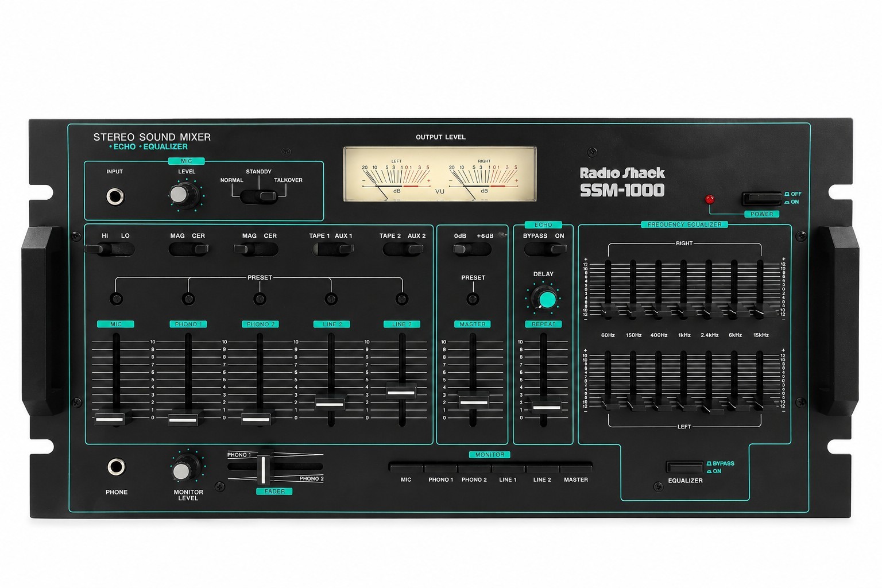The image size is (882, 588).
Task: Click the PHONO 1 preset trim pot
Action: (188, 299)
